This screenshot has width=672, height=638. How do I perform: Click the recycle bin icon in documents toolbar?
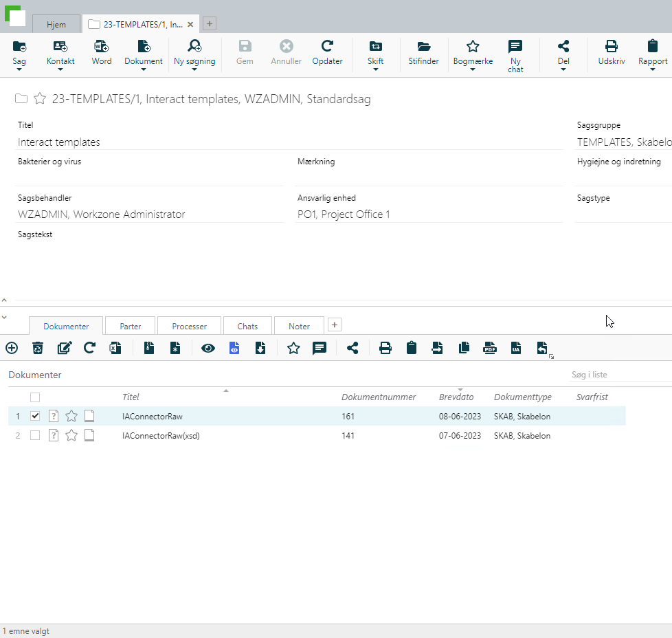[x=38, y=348]
